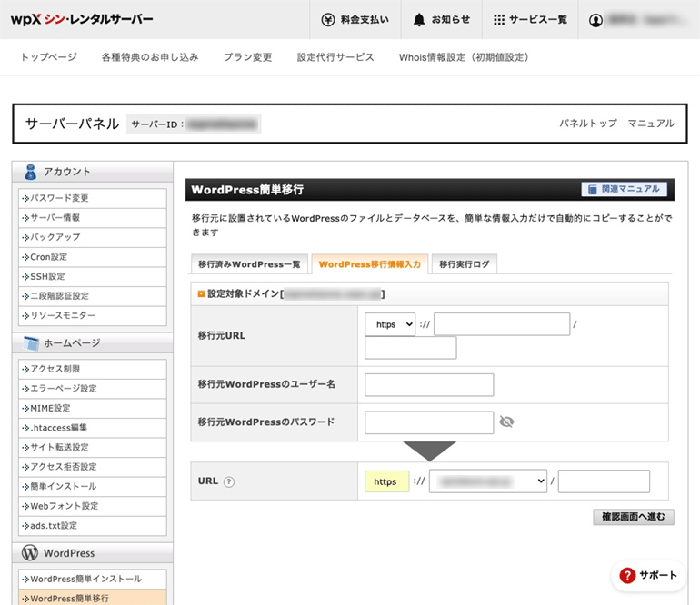
Task: Click the wpX シン・レンタルサーバー logo
Action: (82, 19)
